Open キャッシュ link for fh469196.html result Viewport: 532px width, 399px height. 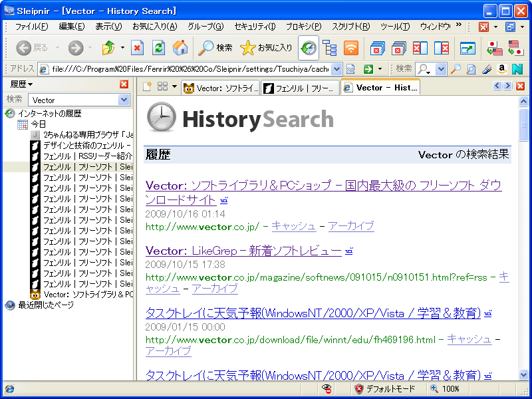(469, 339)
